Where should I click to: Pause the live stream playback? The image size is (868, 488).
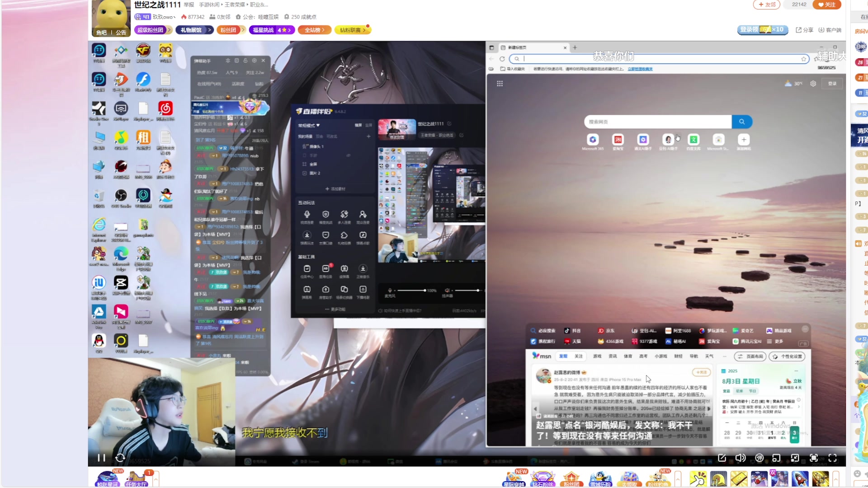coord(101,458)
